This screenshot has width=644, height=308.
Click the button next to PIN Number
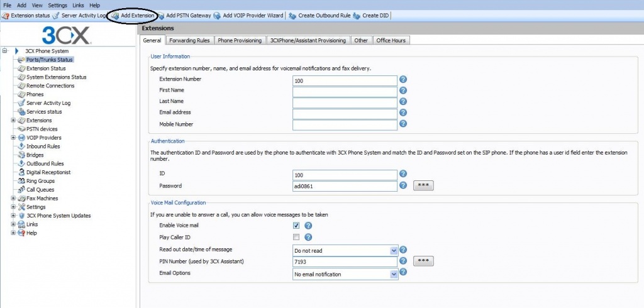pyautogui.click(x=423, y=261)
